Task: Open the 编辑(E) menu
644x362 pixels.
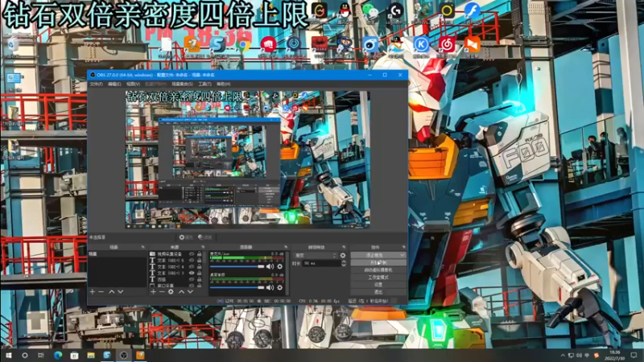Action: click(x=114, y=84)
